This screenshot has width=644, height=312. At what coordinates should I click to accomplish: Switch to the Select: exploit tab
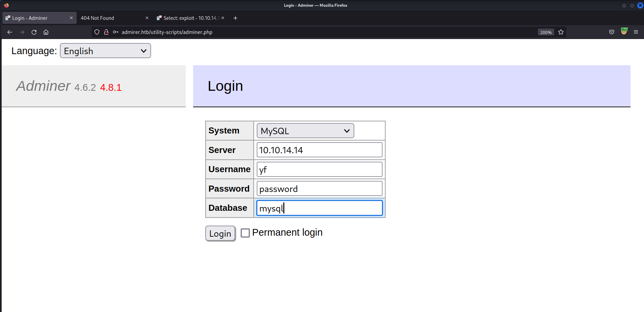point(190,18)
